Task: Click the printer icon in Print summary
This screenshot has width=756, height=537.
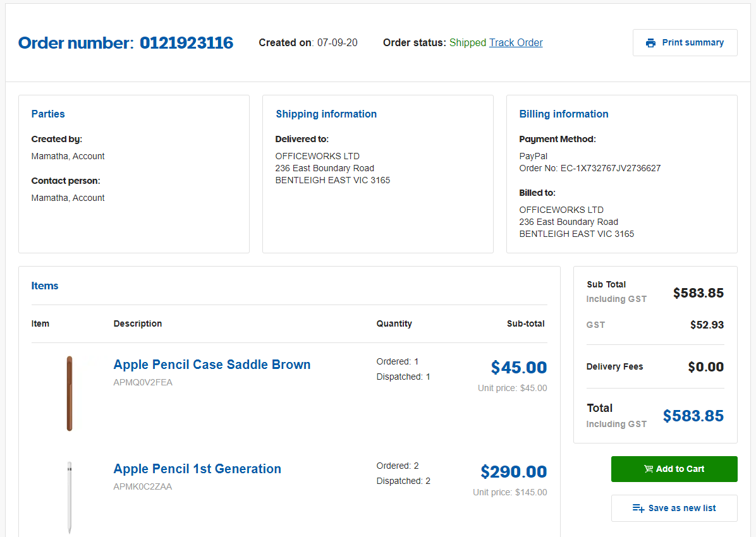Action: coord(650,43)
